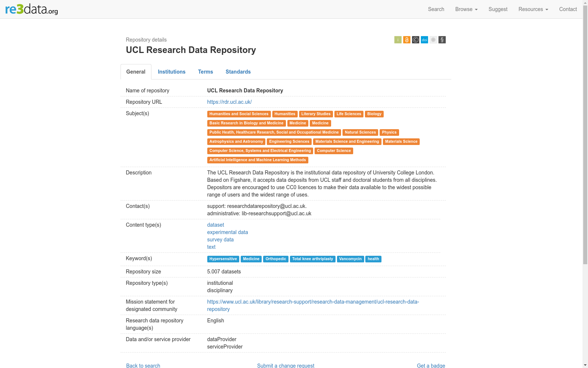This screenshot has width=588, height=368.
Task: Select the Humanities subject tag
Action: pyautogui.click(x=285, y=114)
